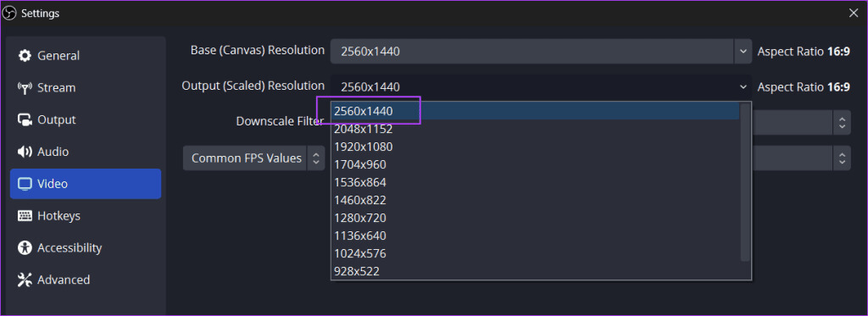
Task: Click the Audio speaker icon
Action: [25, 152]
